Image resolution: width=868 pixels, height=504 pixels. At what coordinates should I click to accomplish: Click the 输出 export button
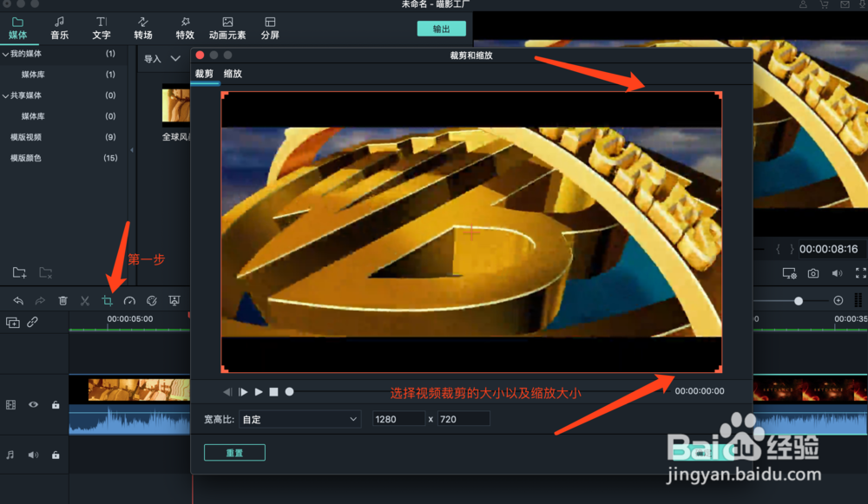pyautogui.click(x=441, y=29)
